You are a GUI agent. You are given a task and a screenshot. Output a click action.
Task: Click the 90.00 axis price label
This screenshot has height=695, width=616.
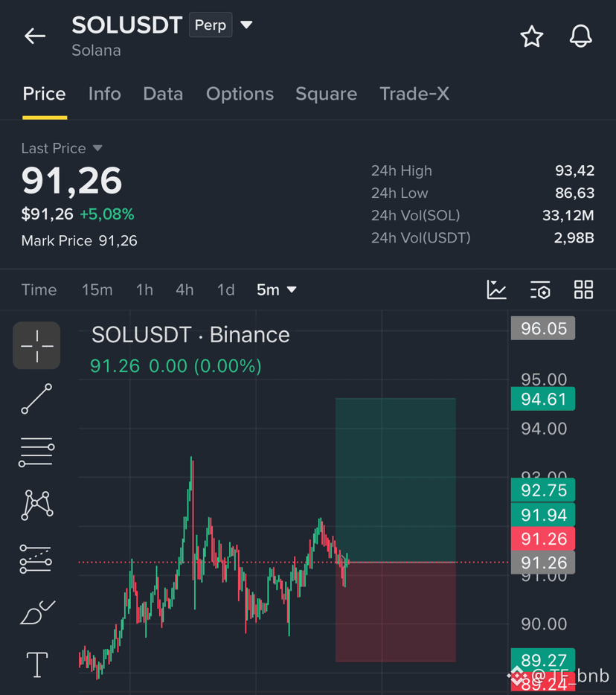coord(544,624)
